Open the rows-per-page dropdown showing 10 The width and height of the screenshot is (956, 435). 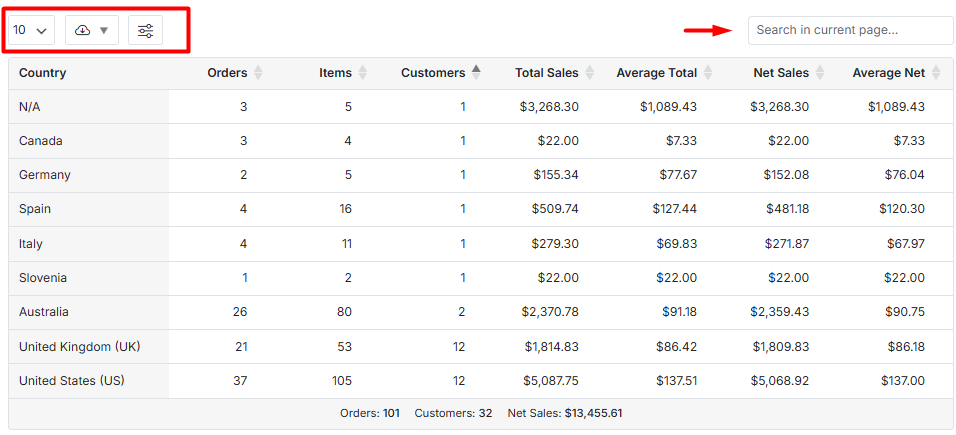(x=30, y=31)
